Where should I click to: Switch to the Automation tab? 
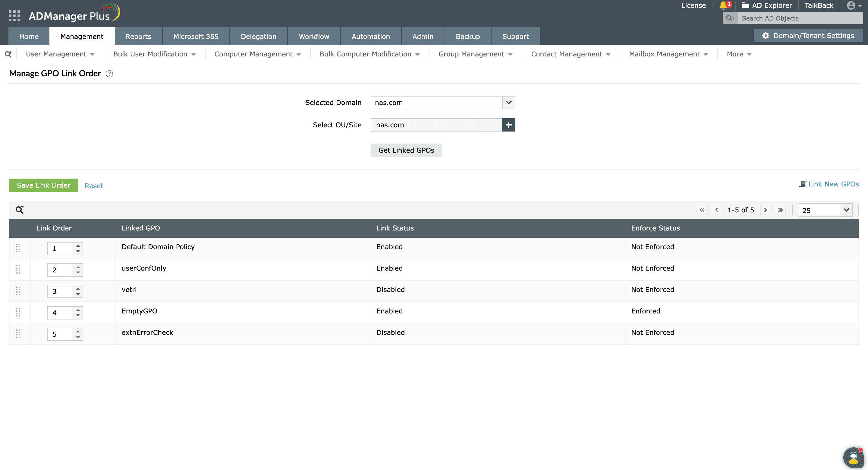370,36
